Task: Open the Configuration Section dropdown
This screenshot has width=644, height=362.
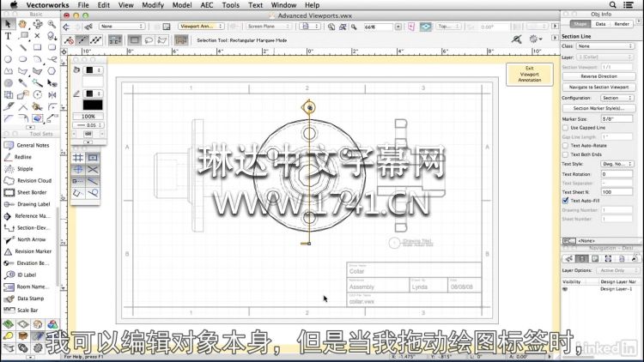Action: pyautogui.click(x=617, y=98)
